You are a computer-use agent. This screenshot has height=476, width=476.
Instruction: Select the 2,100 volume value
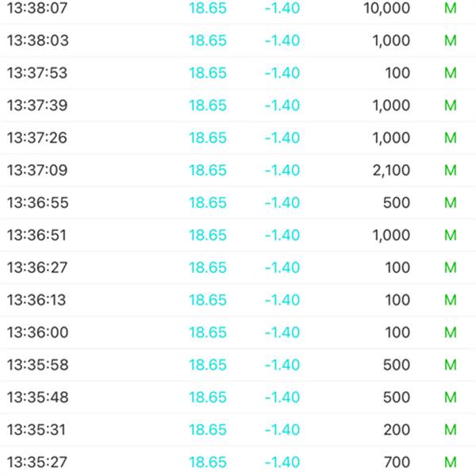(x=391, y=171)
